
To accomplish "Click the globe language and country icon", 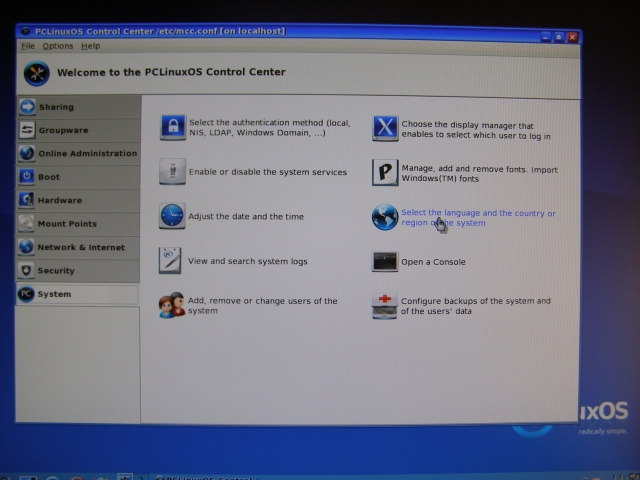I will pyautogui.click(x=385, y=217).
